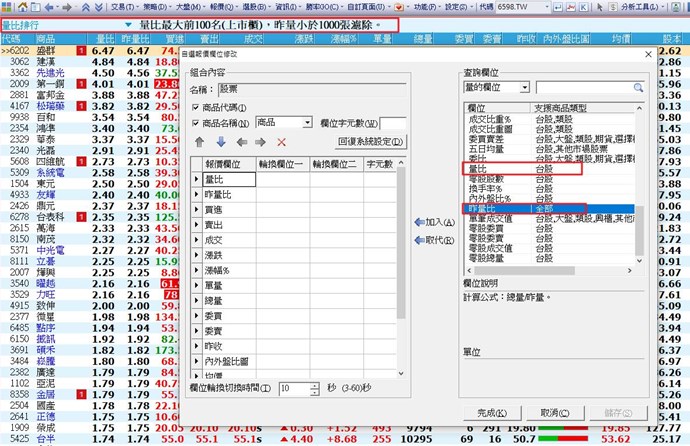
Task: Click the grey right arrow icon
Action: click(x=261, y=142)
